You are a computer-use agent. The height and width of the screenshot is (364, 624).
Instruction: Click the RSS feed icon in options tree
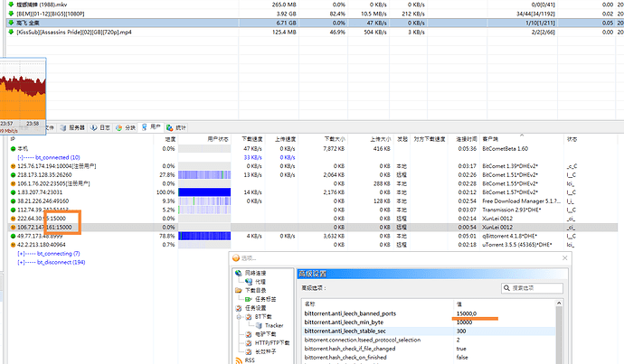click(x=239, y=360)
